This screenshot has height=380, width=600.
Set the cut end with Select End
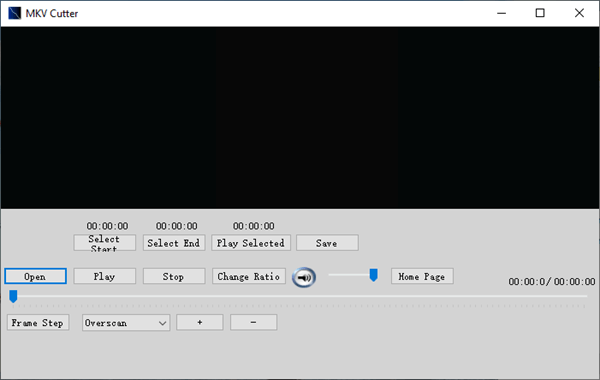point(174,243)
